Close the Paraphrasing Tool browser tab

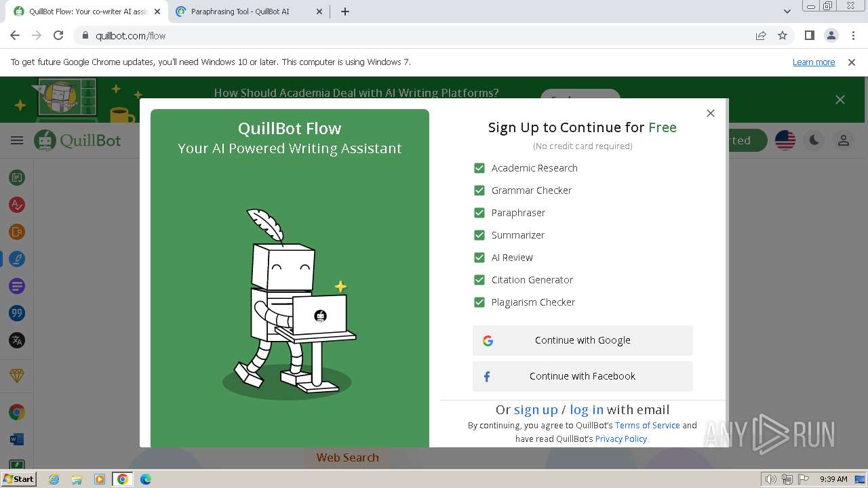(320, 12)
